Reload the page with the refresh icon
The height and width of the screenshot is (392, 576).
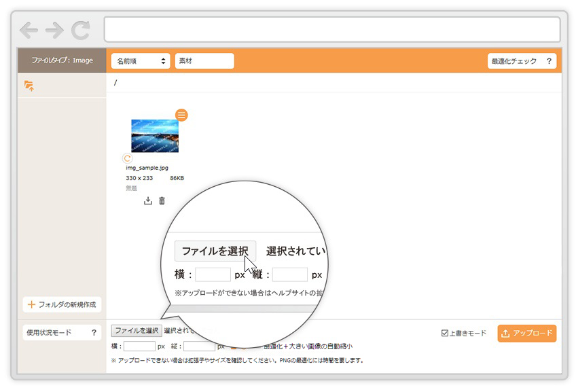click(81, 30)
